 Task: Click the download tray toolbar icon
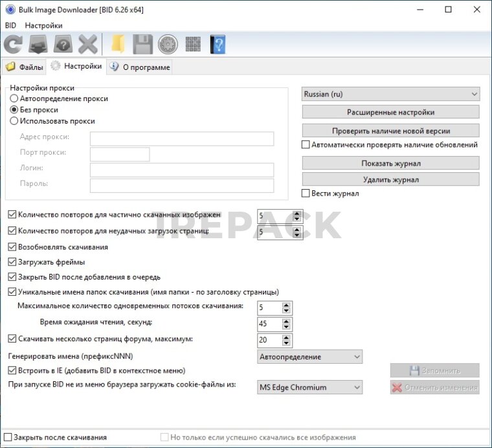37,44
